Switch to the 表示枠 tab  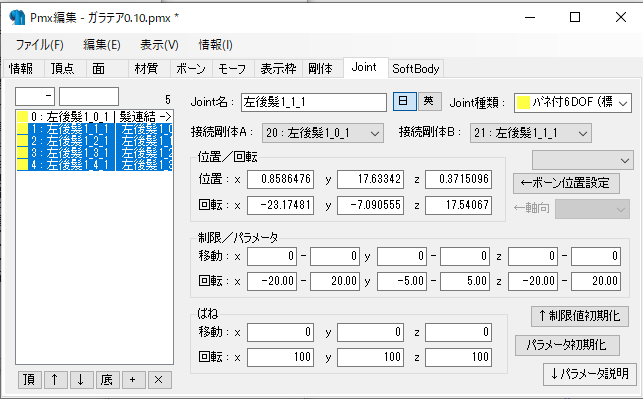(278, 68)
